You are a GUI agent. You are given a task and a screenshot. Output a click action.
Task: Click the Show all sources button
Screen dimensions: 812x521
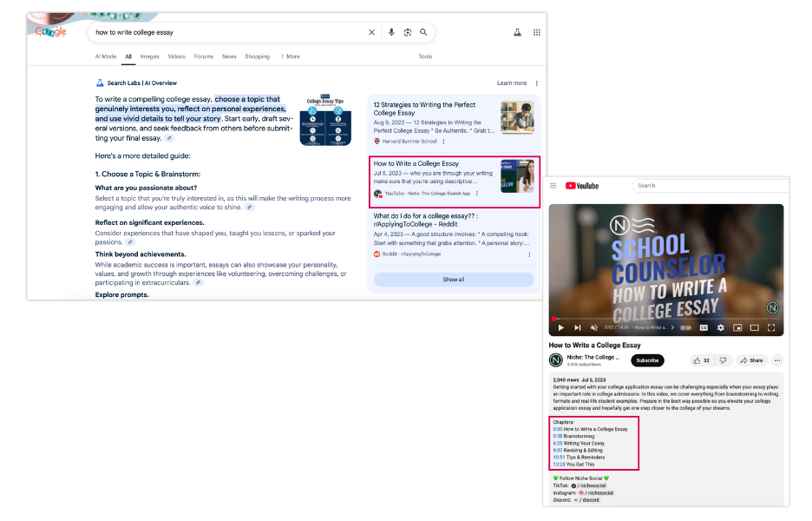454,280
